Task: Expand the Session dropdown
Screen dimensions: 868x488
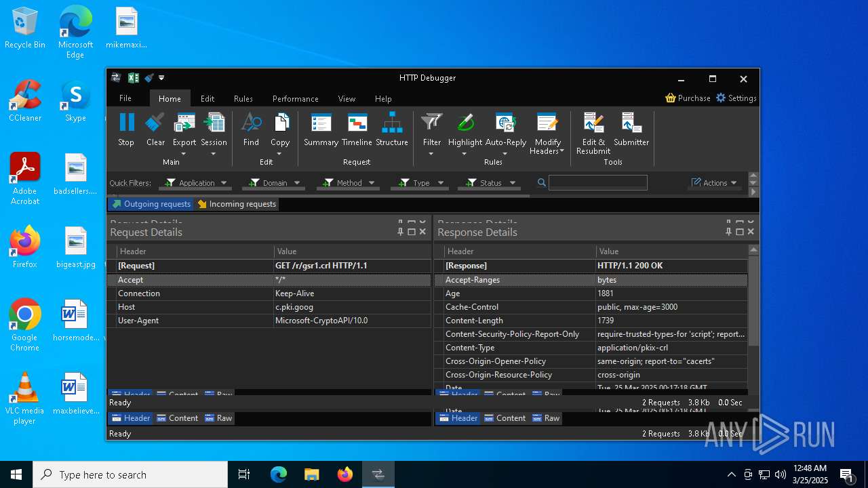Action: coord(214,154)
